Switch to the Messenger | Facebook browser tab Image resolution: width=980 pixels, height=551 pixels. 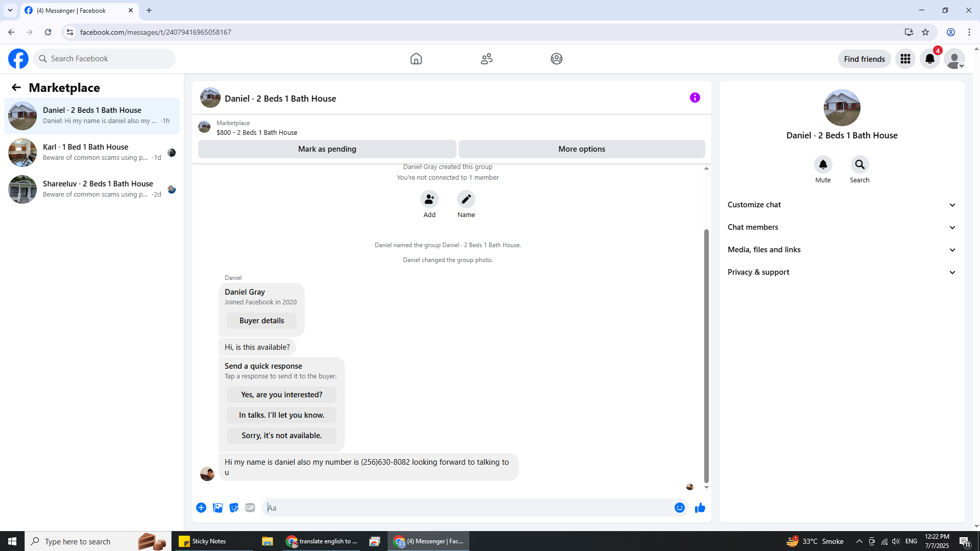point(80,10)
